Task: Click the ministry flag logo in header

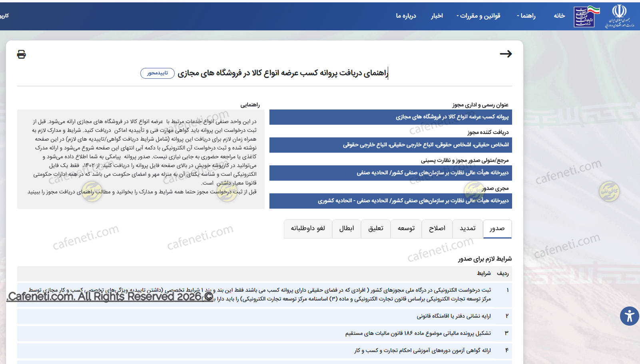Action: tap(587, 16)
